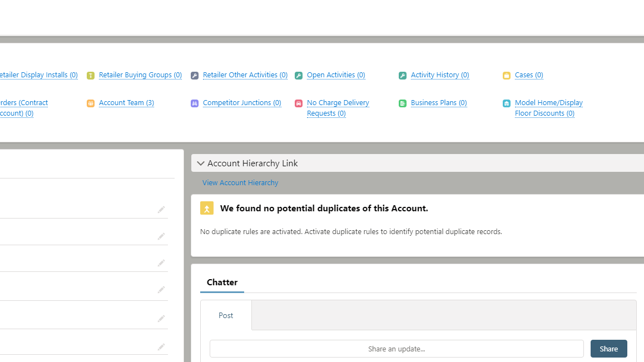Open the Retailer Display Installs related list
Viewport: 644px width, 362px height.
tap(39, 75)
